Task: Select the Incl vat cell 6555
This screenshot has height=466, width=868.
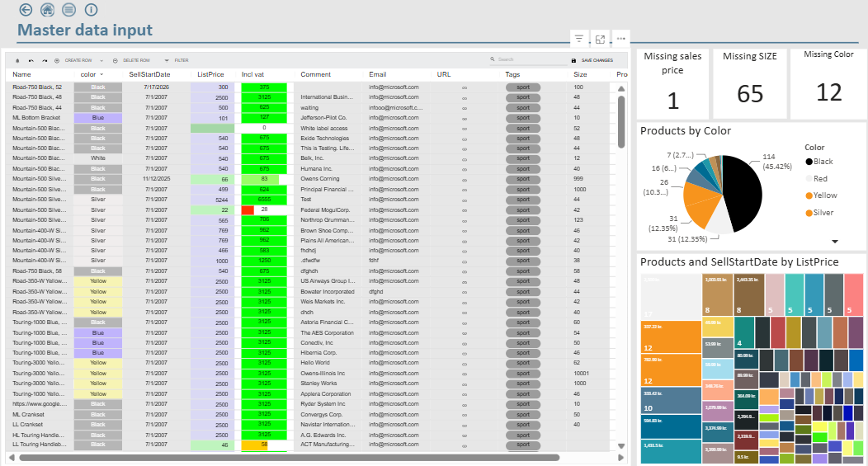Action: tap(264, 200)
